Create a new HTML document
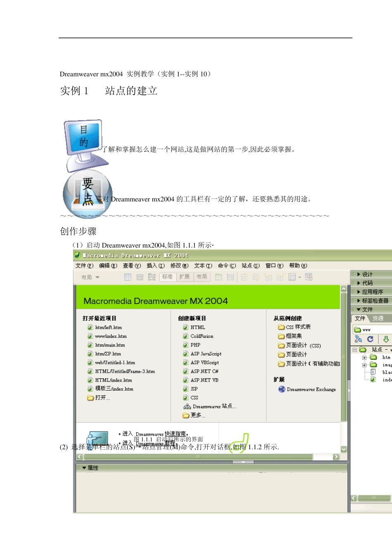The width and height of the screenshot is (392, 555). point(198,327)
